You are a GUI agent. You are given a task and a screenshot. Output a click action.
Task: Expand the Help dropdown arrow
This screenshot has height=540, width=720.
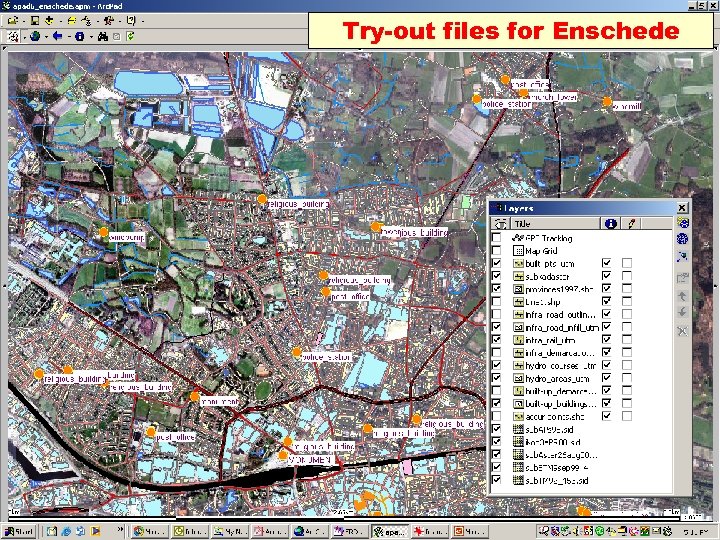(x=142, y=21)
